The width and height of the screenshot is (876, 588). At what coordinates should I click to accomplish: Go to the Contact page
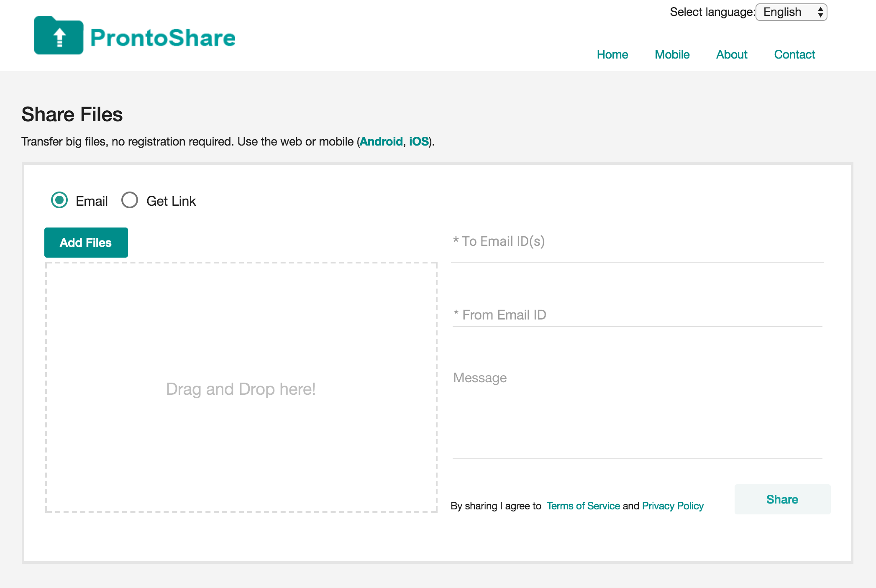[794, 54]
